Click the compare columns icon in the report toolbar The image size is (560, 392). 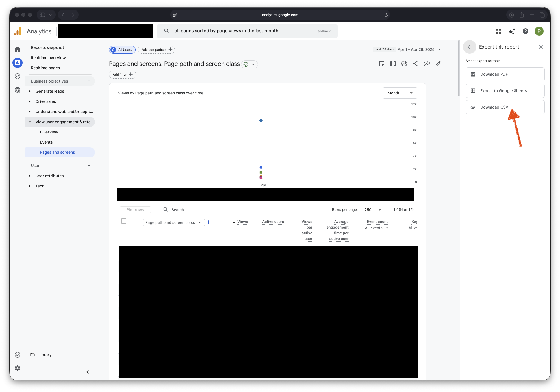pos(393,64)
